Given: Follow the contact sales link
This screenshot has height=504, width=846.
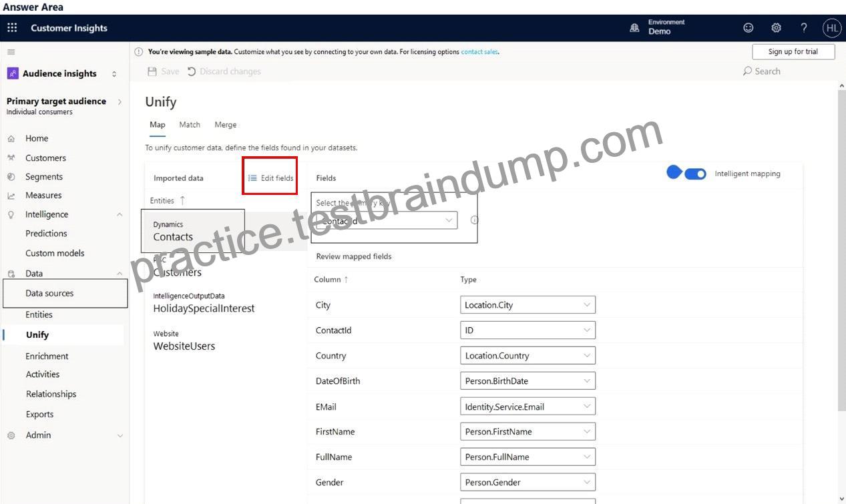Looking at the screenshot, I should click(479, 52).
